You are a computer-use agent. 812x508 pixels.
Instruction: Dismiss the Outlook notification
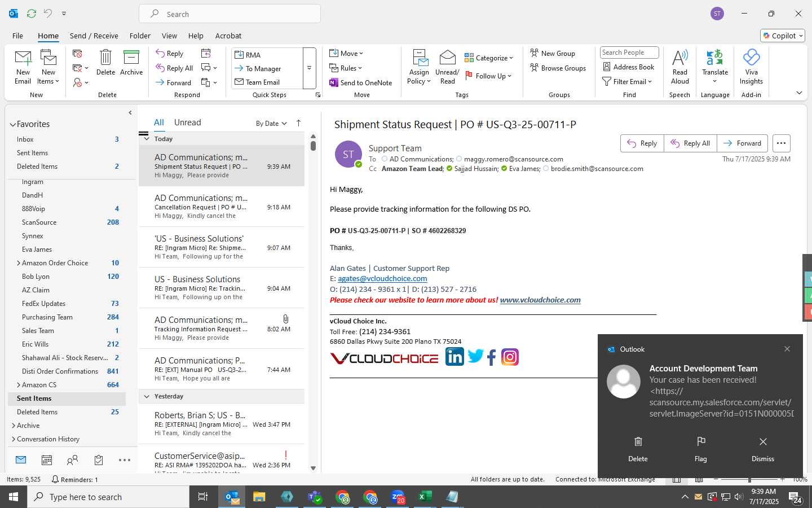point(763,449)
